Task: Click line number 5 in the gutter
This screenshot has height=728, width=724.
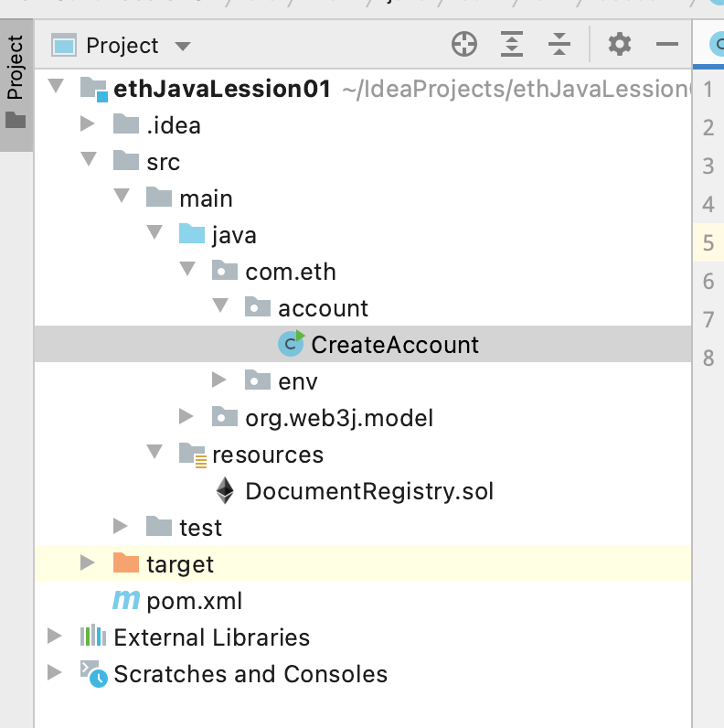Action: [708, 242]
